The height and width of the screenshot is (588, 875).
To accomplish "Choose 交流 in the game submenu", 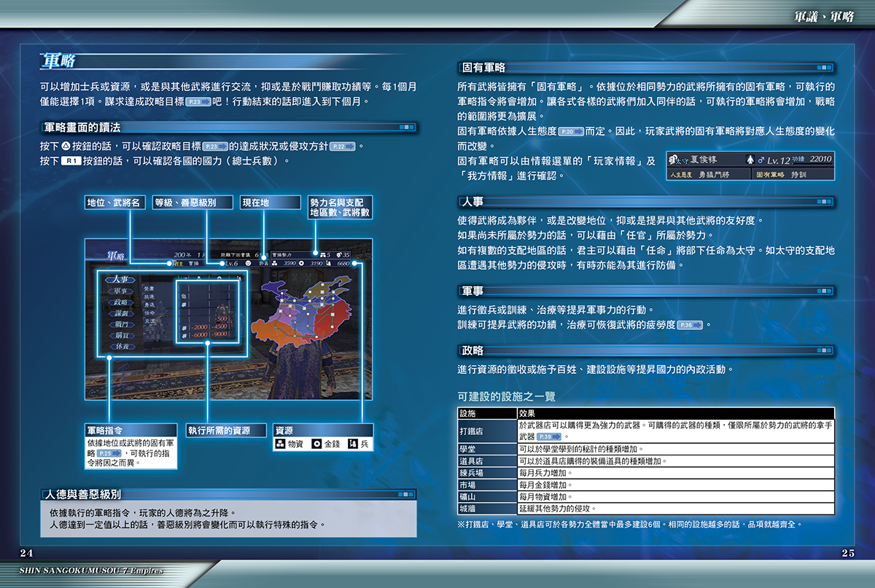I will [149, 321].
